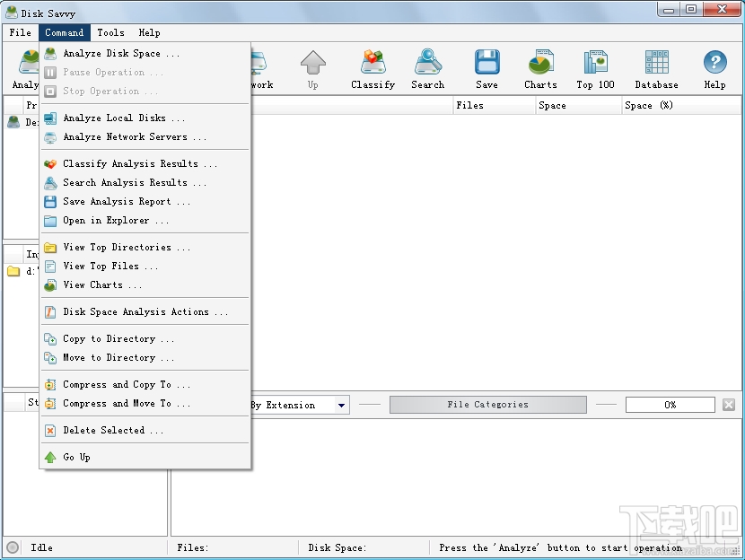Click the Save floppy disk toolbar icon
Viewport: 745px width, 560px height.
tap(486, 63)
